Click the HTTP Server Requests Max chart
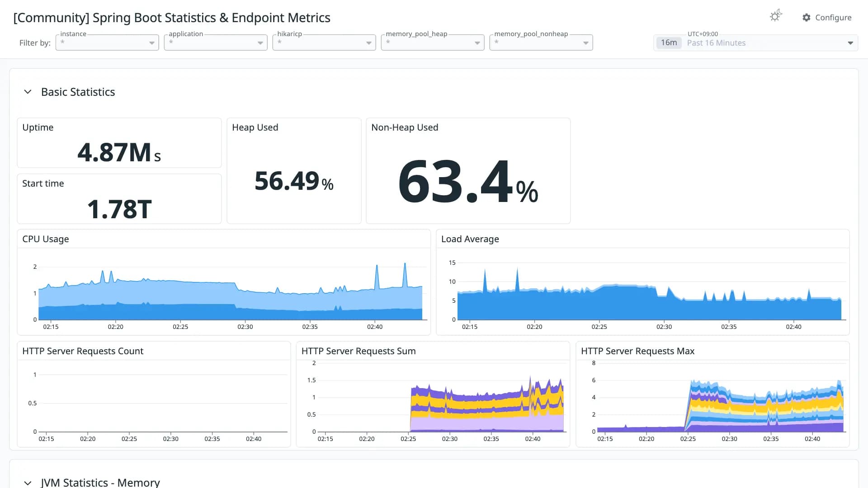This screenshot has width=868, height=488. (x=721, y=398)
